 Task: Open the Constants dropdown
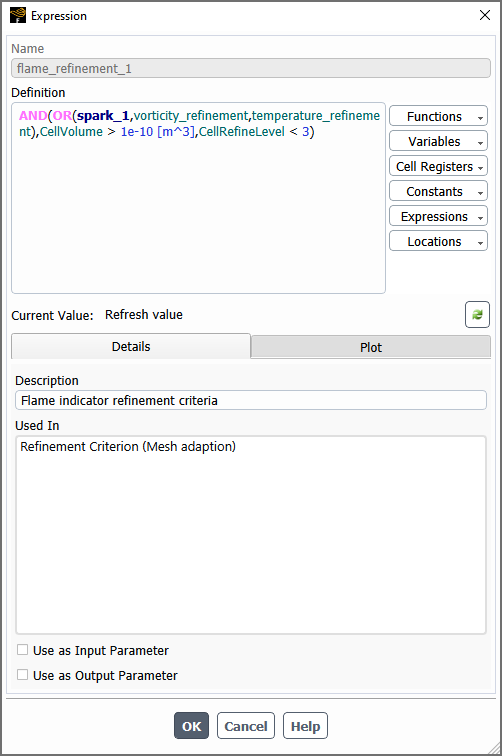pos(438,191)
